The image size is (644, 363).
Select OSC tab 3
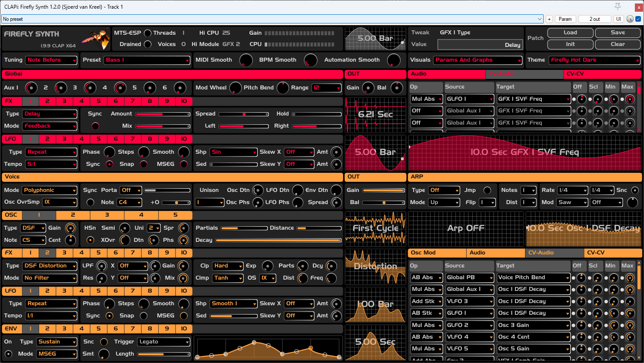107,215
